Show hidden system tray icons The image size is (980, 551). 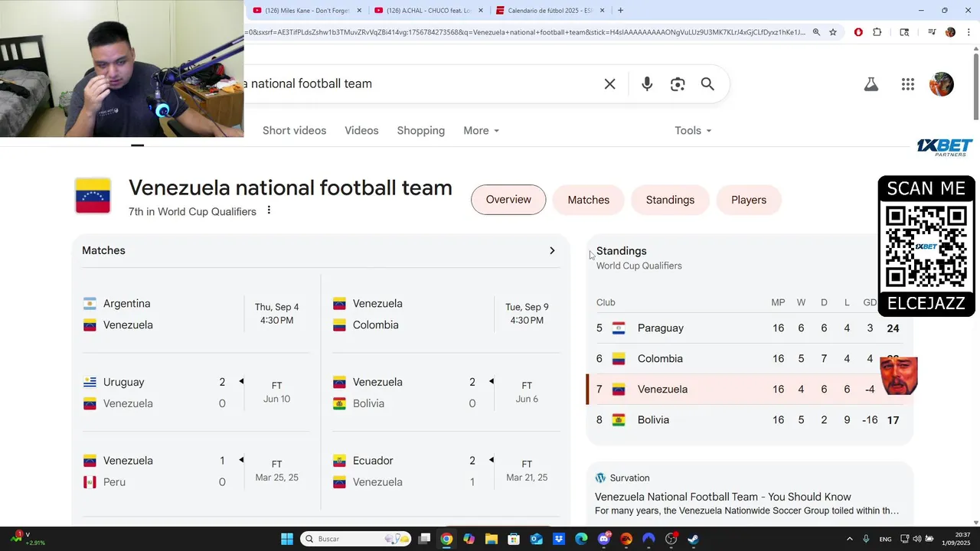pyautogui.click(x=849, y=539)
